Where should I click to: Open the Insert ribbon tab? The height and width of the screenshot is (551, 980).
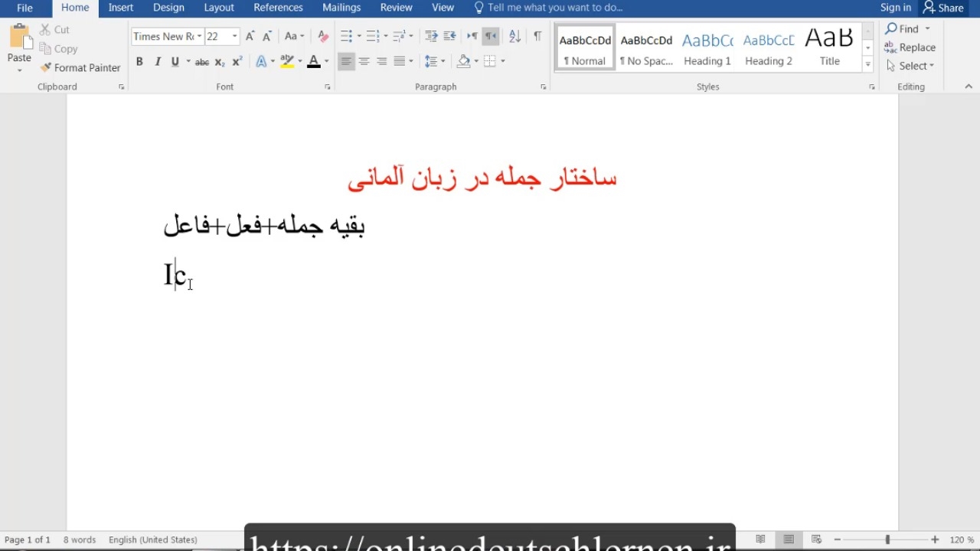point(121,8)
